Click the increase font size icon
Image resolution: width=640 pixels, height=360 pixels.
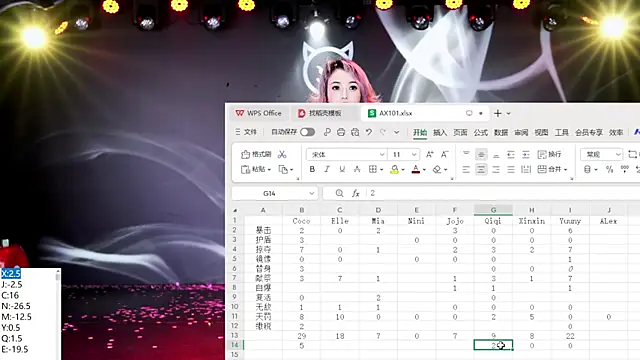tap(429, 154)
